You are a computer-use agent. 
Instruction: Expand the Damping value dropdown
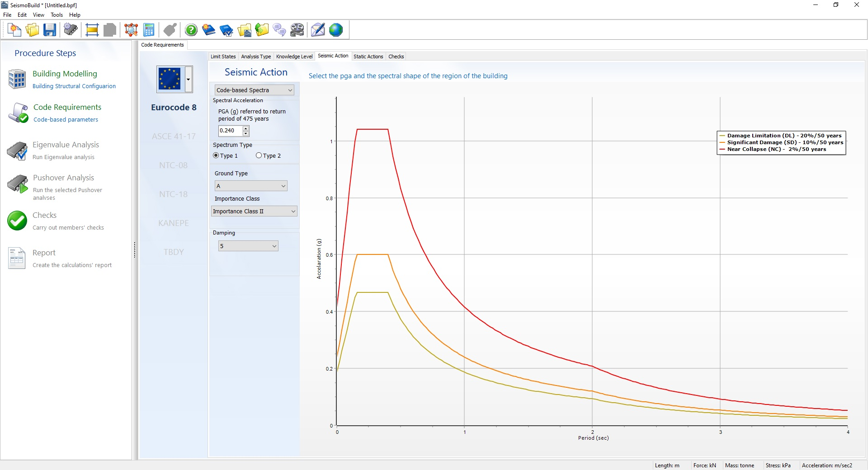pos(248,246)
